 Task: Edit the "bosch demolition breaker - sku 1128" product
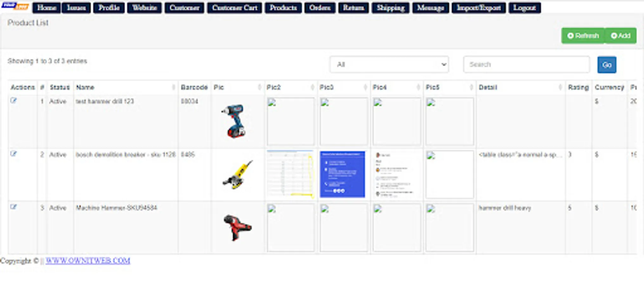pyautogui.click(x=13, y=153)
